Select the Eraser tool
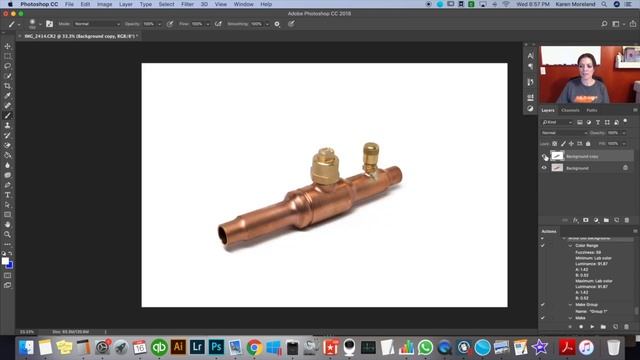 [x=7, y=145]
